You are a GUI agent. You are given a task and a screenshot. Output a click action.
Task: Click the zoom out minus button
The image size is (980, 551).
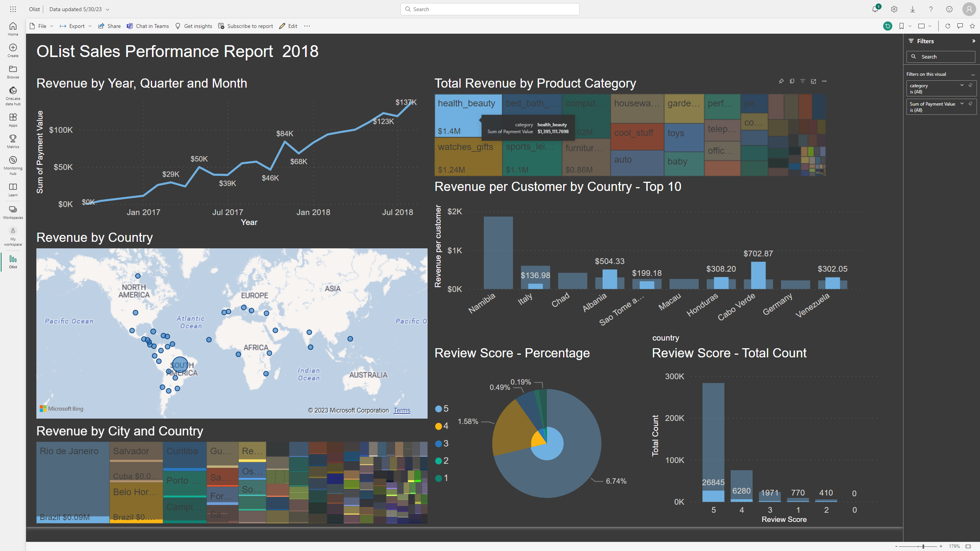click(x=896, y=546)
